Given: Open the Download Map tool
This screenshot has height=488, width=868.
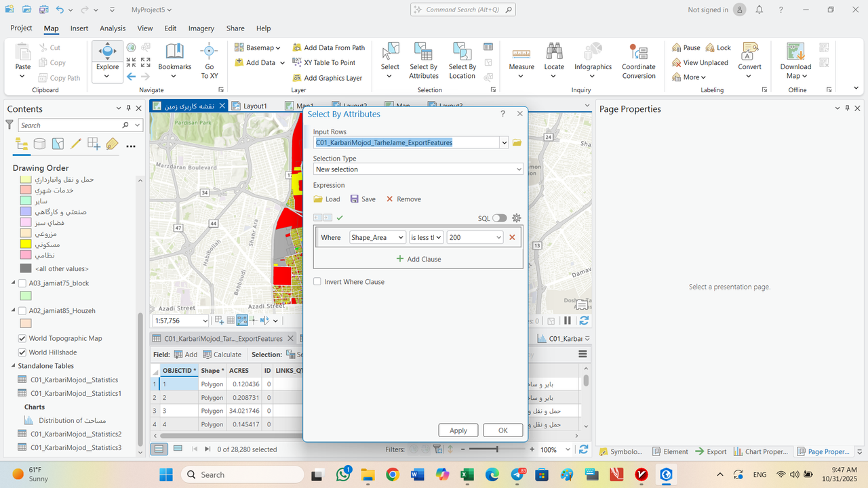Looking at the screenshot, I should 795,61.
